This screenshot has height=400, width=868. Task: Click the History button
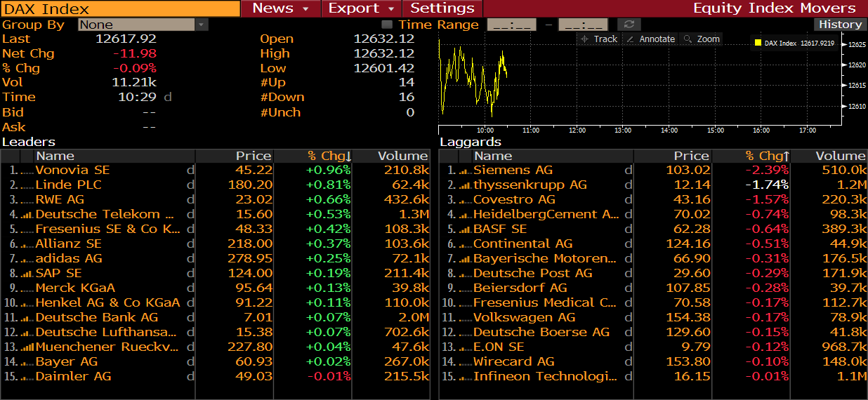(x=840, y=25)
